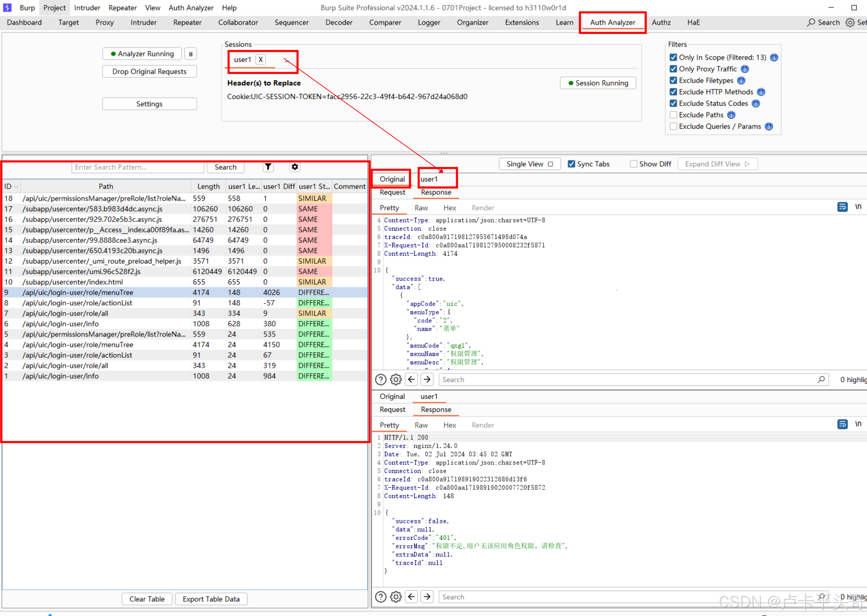Click the Clear Table button
The height and width of the screenshot is (616, 867).
tap(146, 599)
